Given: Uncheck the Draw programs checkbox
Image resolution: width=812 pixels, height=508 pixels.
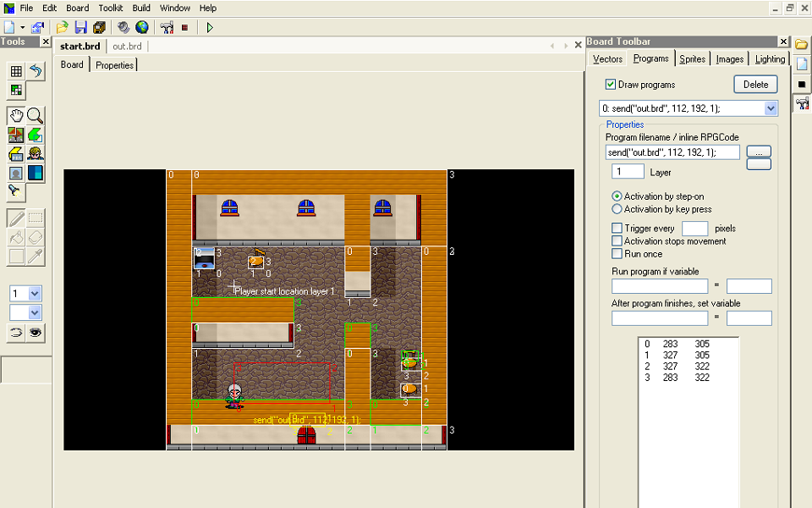Looking at the screenshot, I should pyautogui.click(x=611, y=85).
